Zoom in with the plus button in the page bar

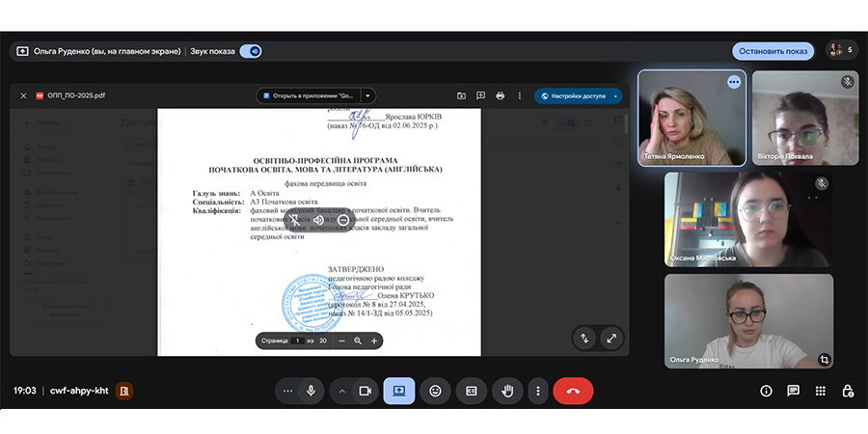(374, 341)
